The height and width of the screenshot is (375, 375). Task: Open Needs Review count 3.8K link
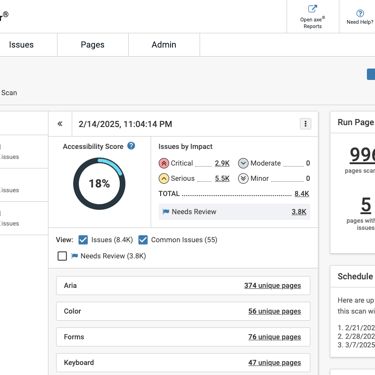pos(299,212)
